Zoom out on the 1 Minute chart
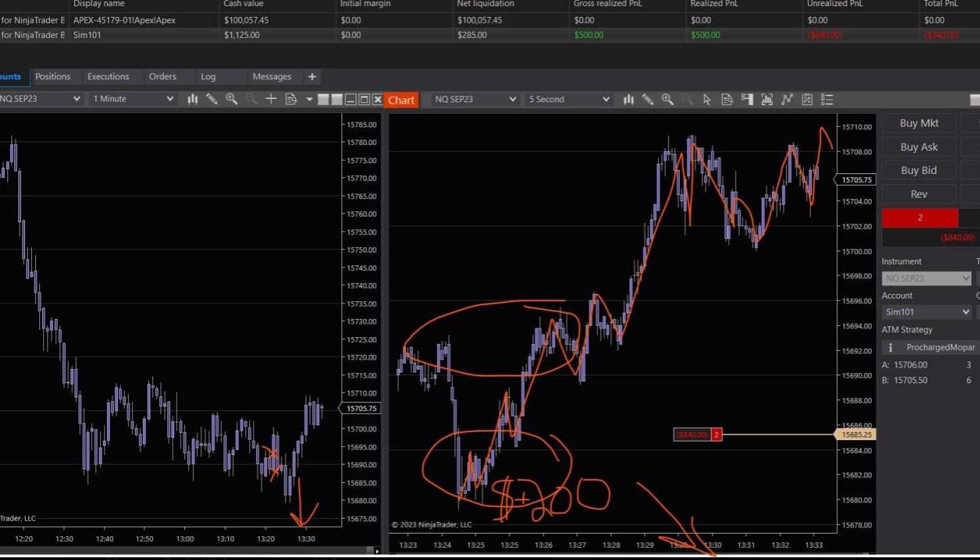The width and height of the screenshot is (980, 560). [251, 99]
